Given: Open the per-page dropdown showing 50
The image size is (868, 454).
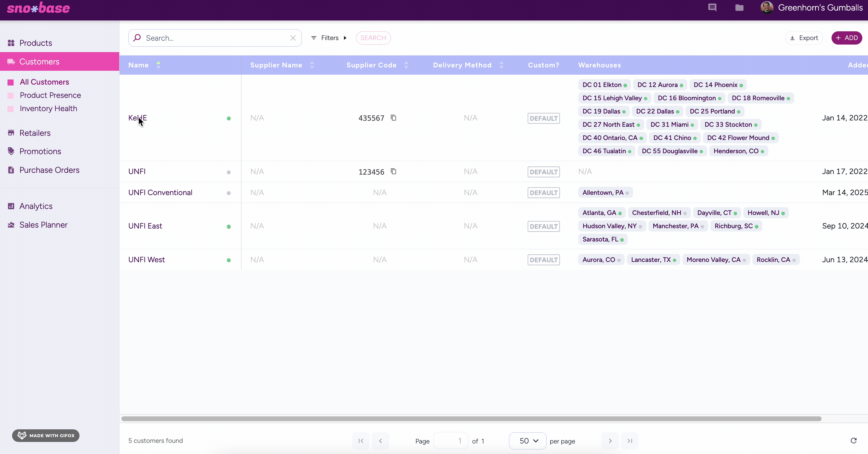Looking at the screenshot, I should [x=527, y=440].
